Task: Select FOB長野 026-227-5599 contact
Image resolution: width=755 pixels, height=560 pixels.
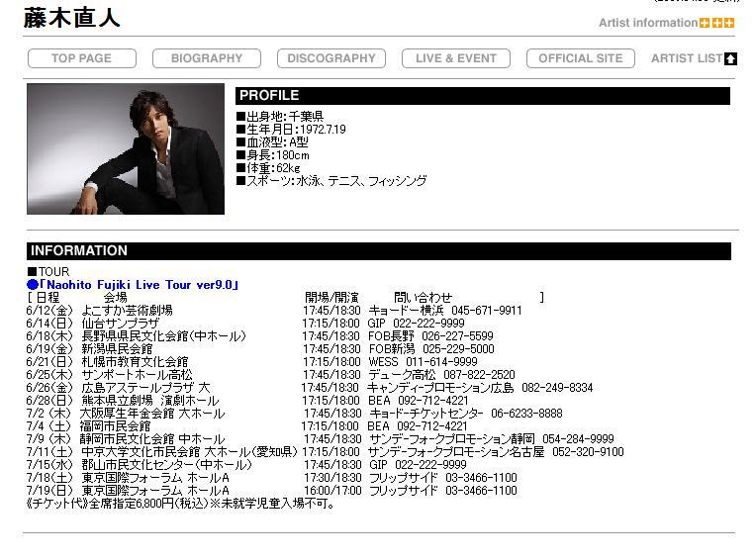Action: pos(431,336)
